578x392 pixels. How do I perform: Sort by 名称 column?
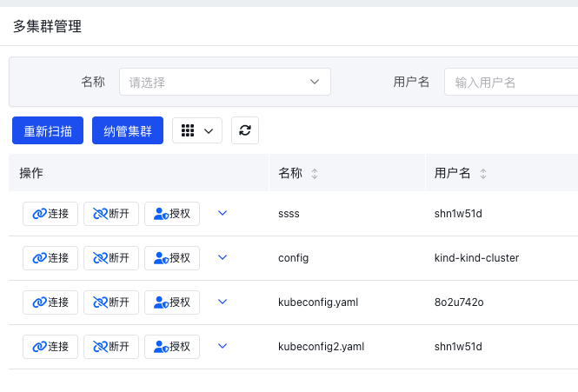click(315, 173)
